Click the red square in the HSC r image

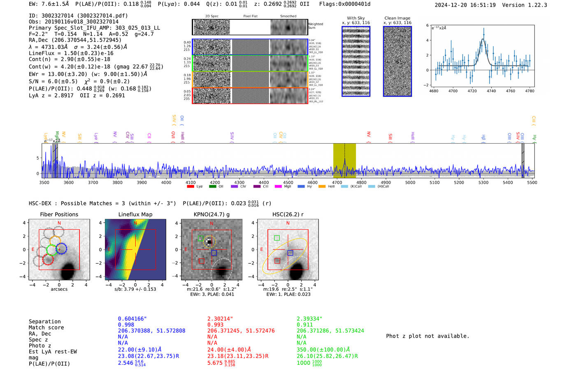click(277, 261)
